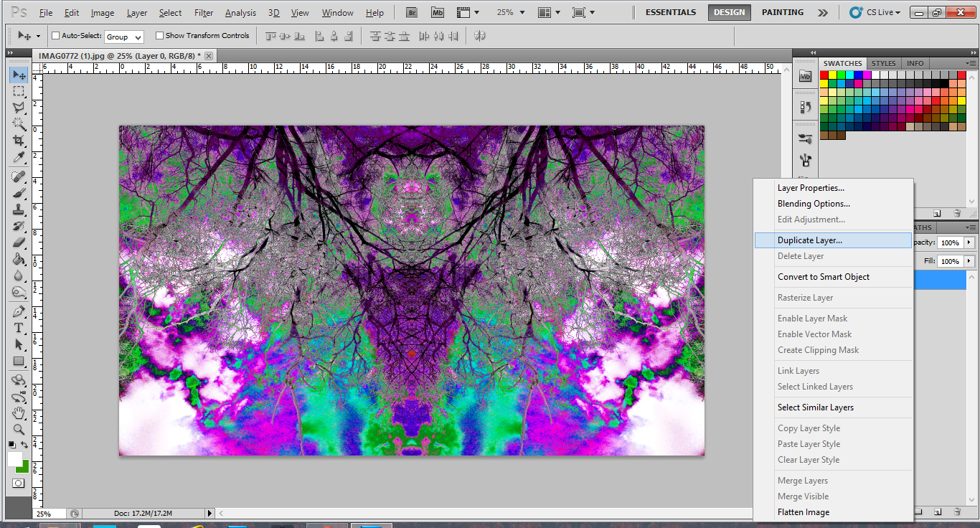Select the Blur tool

click(19, 275)
